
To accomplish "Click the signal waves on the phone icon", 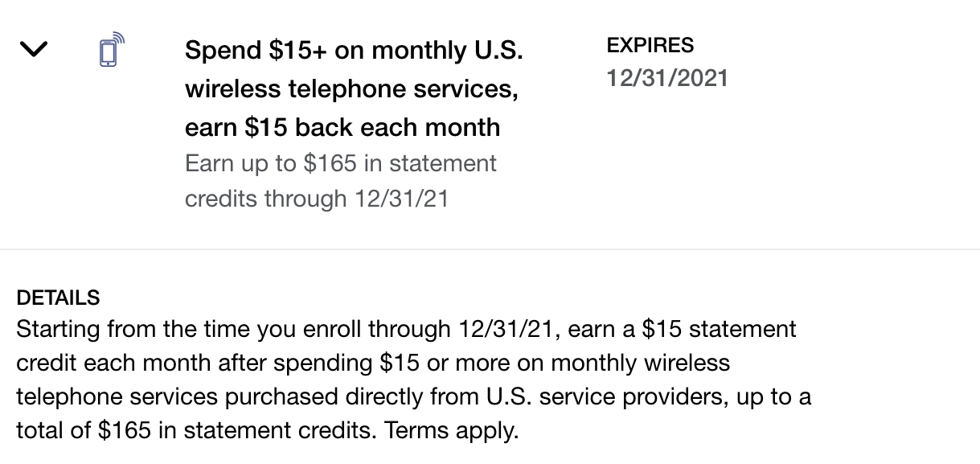I will 120,39.
